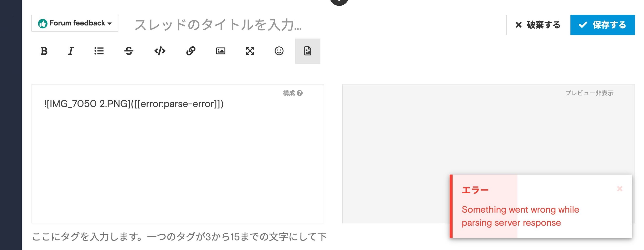The width and height of the screenshot is (644, 250).
Task: Apply bold formatting
Action: (x=44, y=51)
